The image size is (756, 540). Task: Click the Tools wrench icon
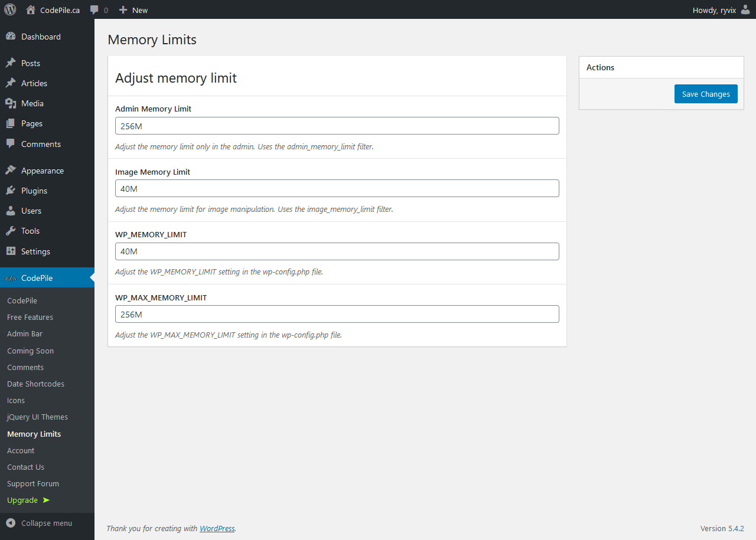11,231
